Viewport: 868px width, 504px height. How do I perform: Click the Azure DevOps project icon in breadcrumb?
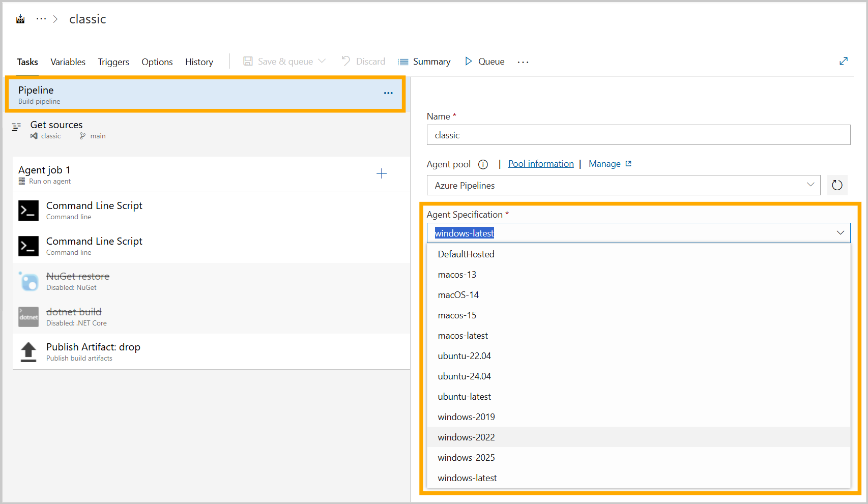point(20,19)
